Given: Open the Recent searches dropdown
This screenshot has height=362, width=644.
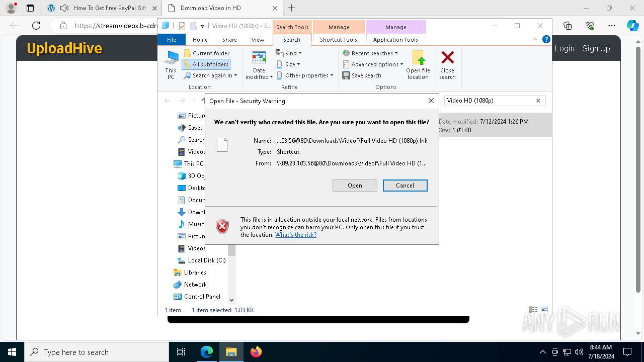Looking at the screenshot, I should click(x=370, y=53).
